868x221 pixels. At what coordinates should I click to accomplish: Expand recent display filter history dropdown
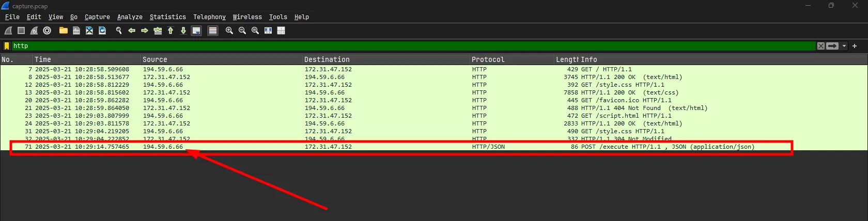point(844,46)
